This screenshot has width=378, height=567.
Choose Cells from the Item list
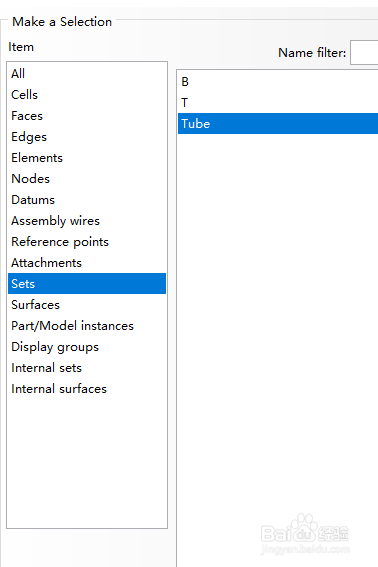(x=87, y=94)
